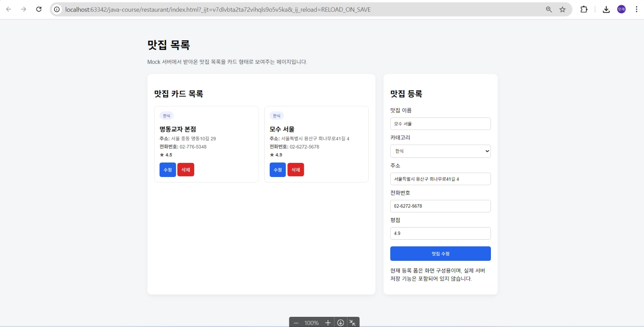Zoom out with the minus in bottom toolbar

(296, 323)
